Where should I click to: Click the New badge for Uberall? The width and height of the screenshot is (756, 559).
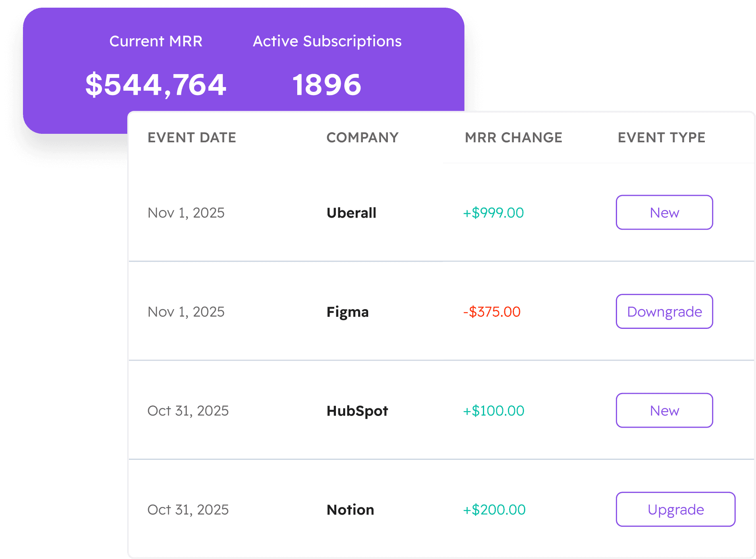coord(664,212)
